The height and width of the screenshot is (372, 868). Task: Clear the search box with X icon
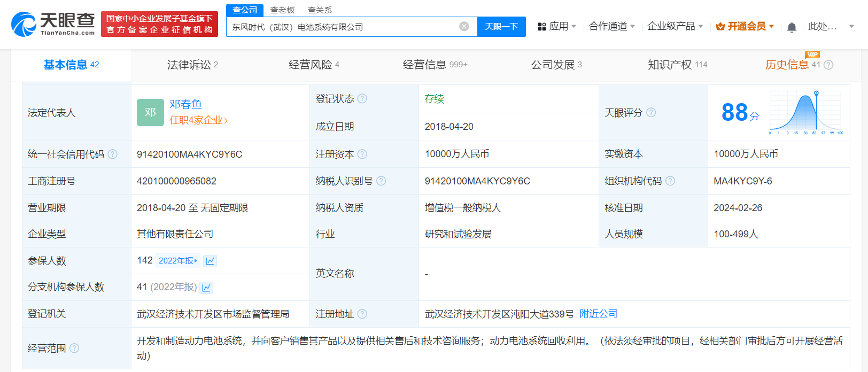[464, 27]
